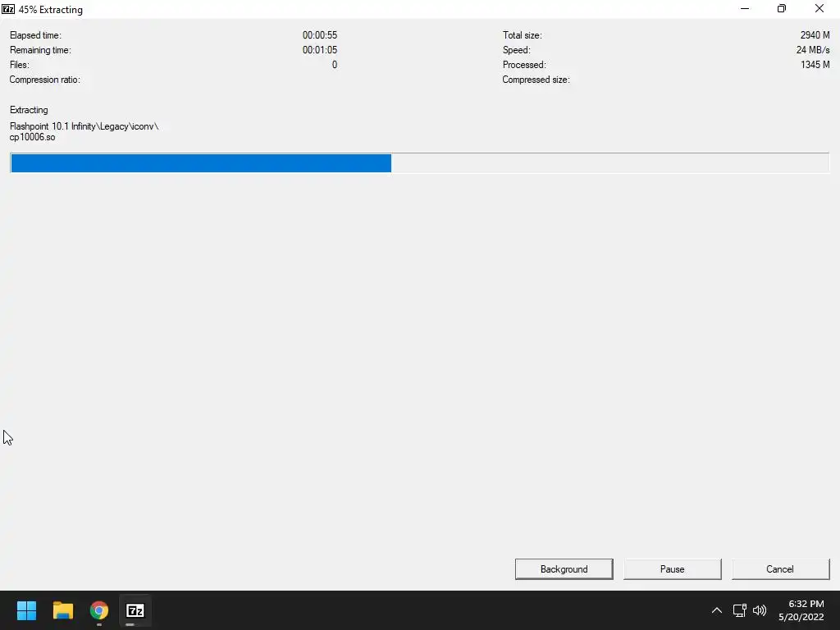The height and width of the screenshot is (630, 840).
Task: Click the processed value 1345 M
Action: click(x=815, y=65)
